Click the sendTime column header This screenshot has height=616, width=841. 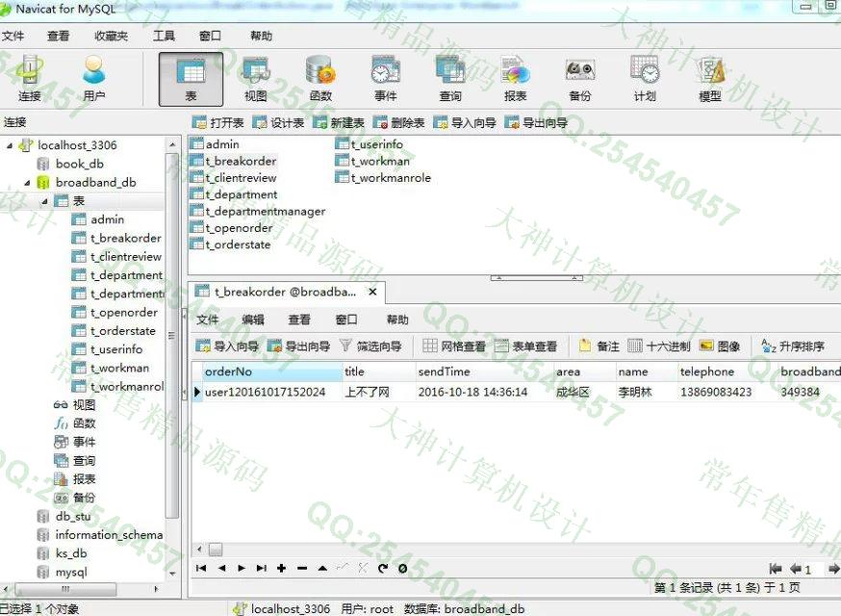(484, 372)
